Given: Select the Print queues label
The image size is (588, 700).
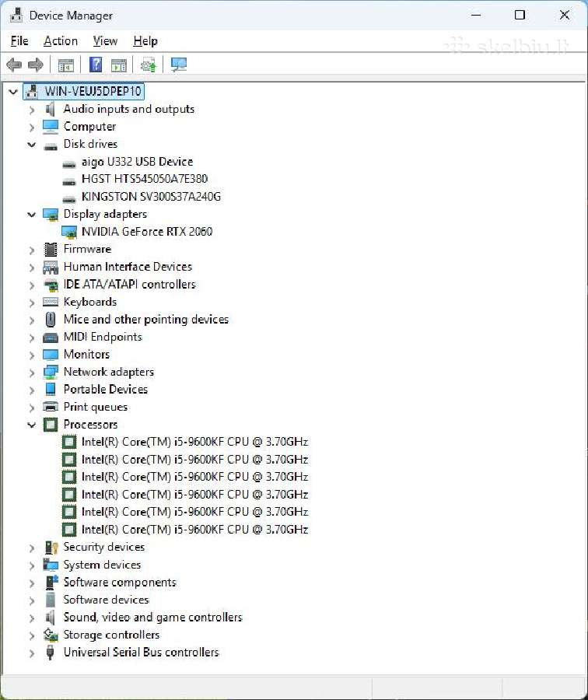Looking at the screenshot, I should click(x=96, y=407).
